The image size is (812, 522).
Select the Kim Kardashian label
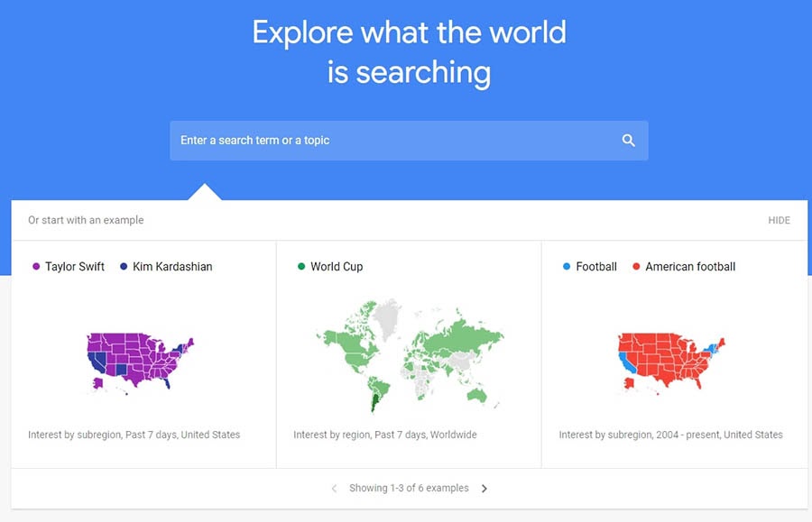(172, 267)
